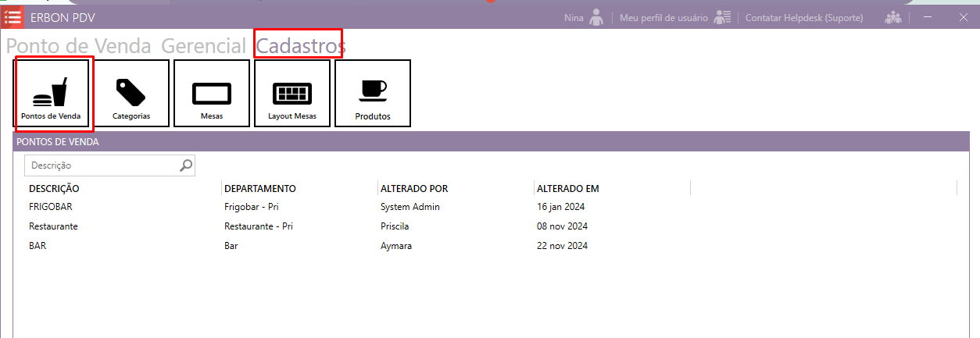
Task: Sort by DESCRIÇÃO column header
Action: tap(54, 188)
